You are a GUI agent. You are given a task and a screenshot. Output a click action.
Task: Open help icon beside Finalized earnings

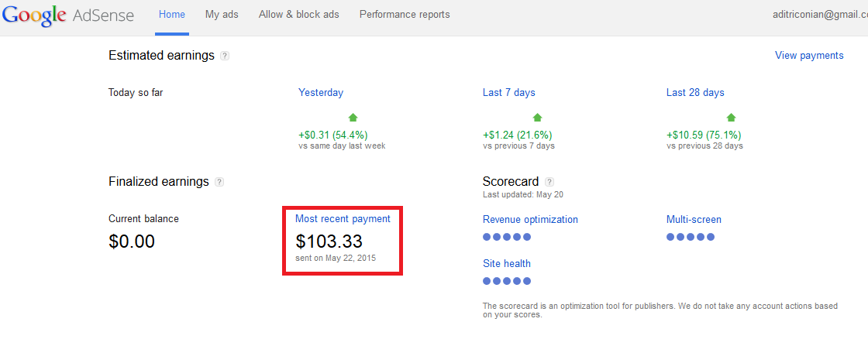point(219,182)
